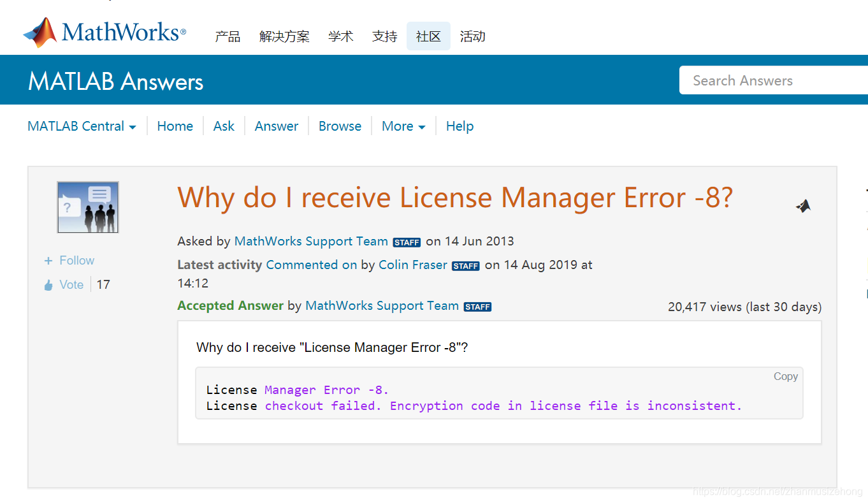Click the License checkout failed code line
The height and width of the screenshot is (503, 868).
coord(474,405)
